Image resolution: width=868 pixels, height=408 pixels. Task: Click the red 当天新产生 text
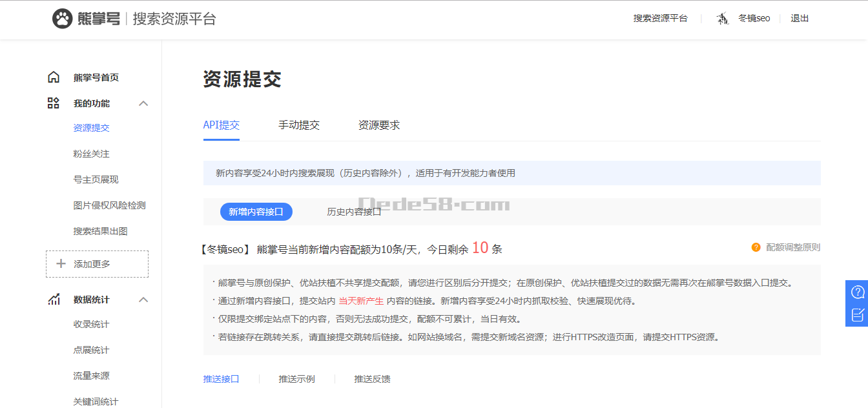[x=361, y=301]
